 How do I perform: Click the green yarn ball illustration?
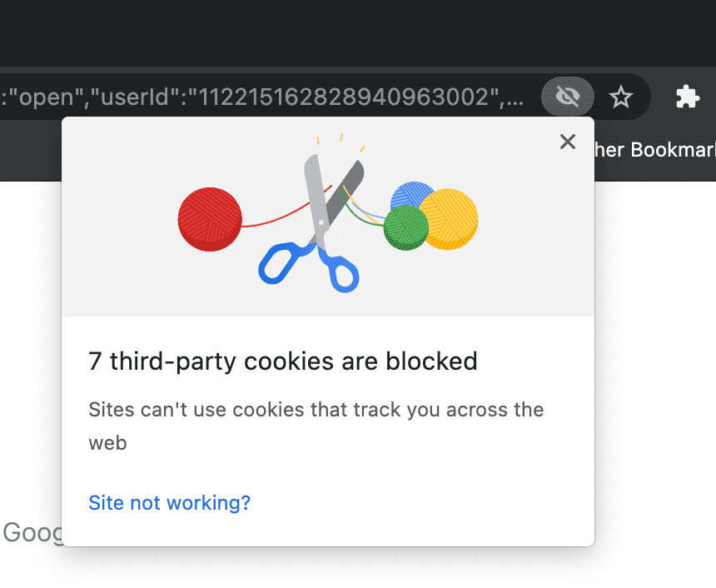click(x=405, y=227)
